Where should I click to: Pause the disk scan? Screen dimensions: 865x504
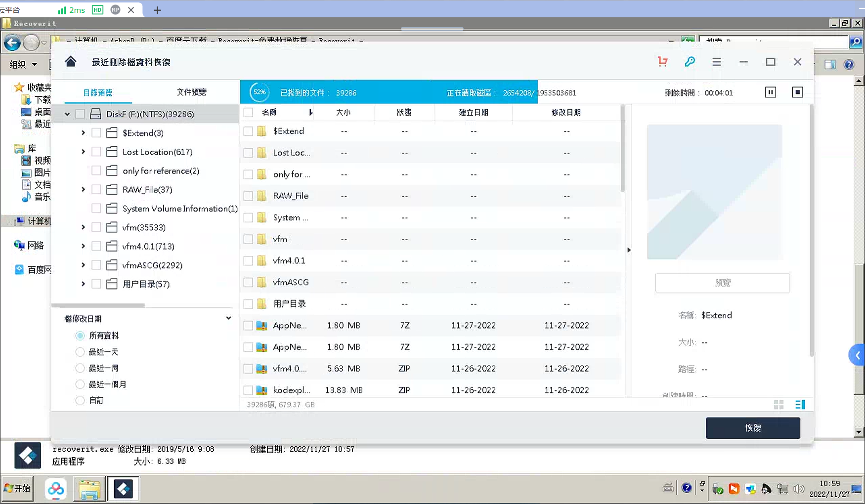[770, 92]
